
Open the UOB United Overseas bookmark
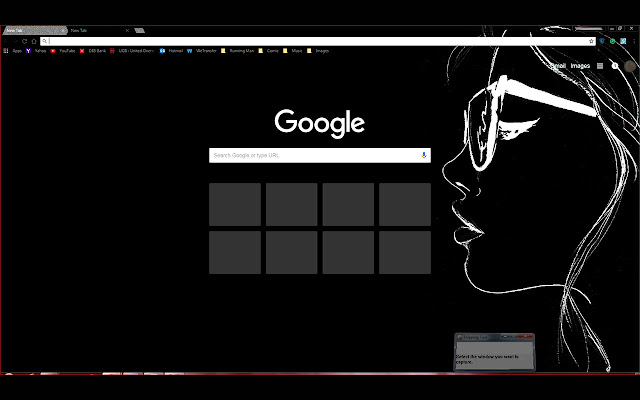132,51
